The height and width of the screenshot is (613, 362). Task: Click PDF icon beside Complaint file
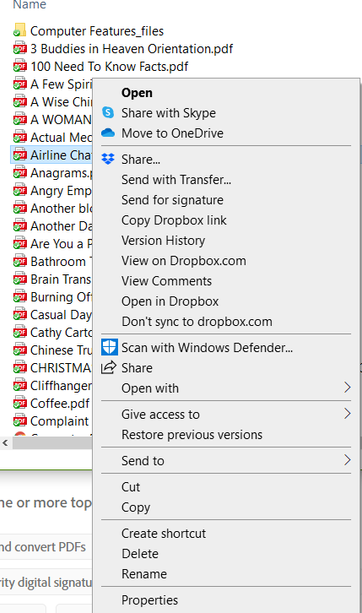pos(20,421)
